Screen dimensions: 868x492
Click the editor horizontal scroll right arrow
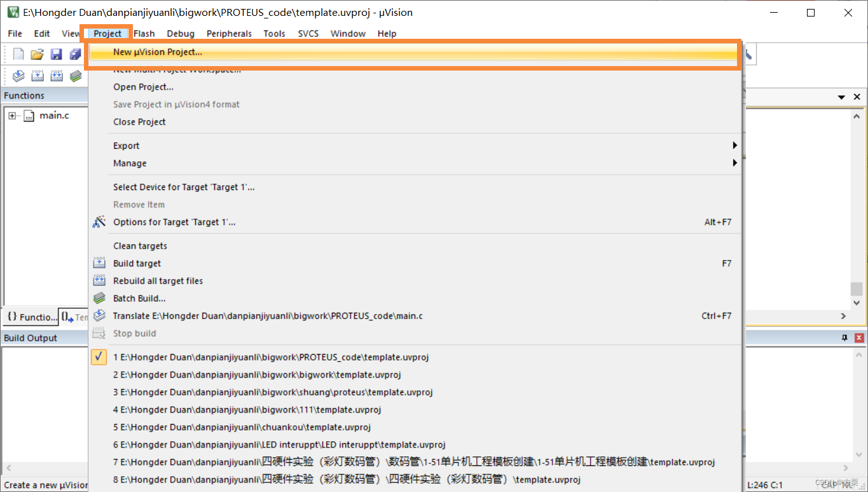coord(843,316)
